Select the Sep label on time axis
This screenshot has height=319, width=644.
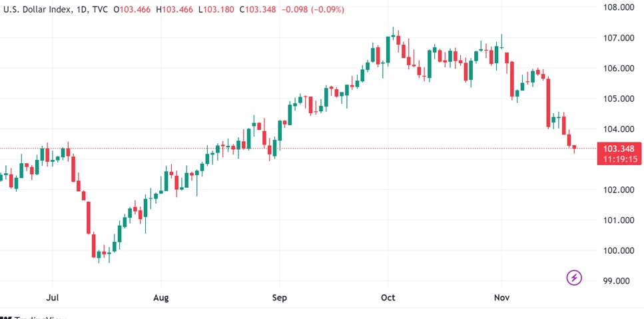(x=280, y=298)
